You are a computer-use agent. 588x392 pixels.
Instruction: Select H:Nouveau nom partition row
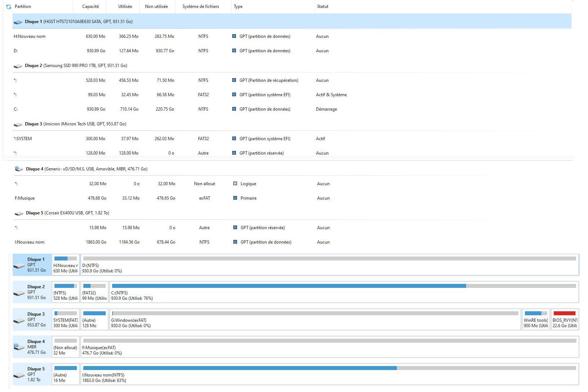pos(30,36)
